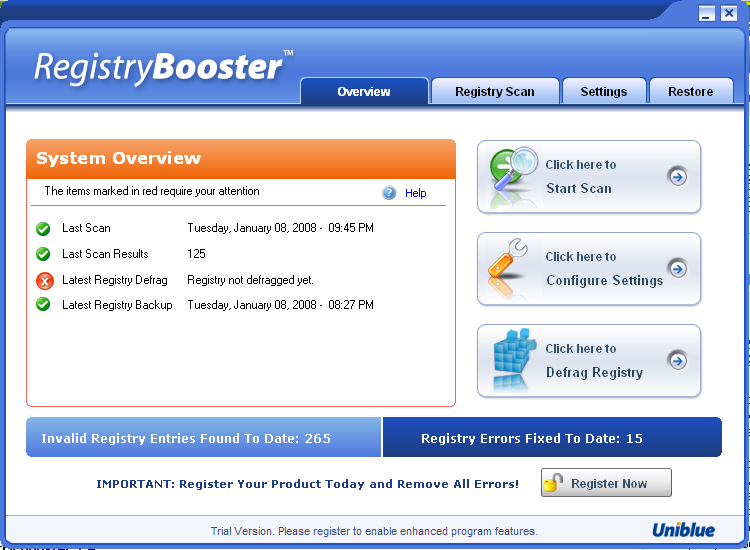Viewport: 750px width, 550px height.
Task: Click arrow icon on Defrag Registry card
Action: point(677,361)
